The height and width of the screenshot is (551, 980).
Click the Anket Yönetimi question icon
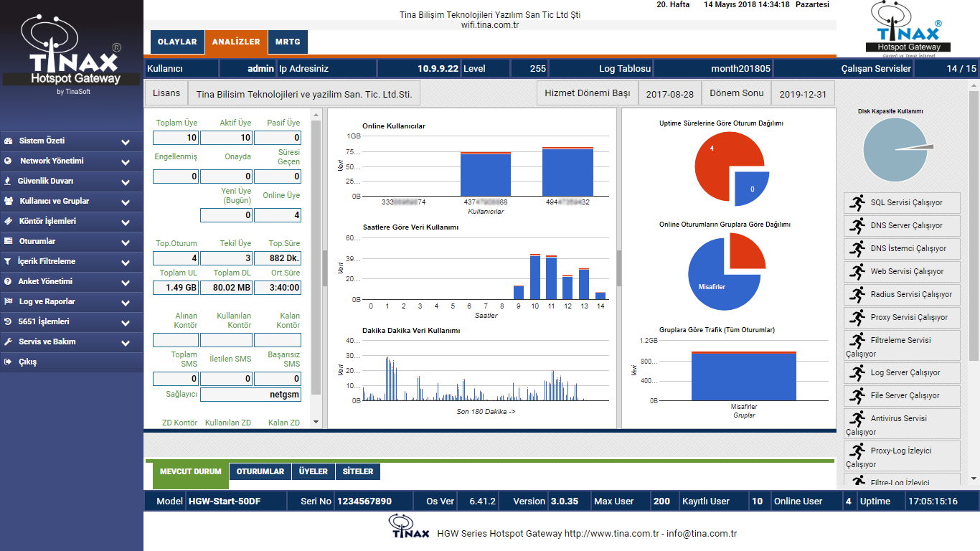click(x=8, y=282)
